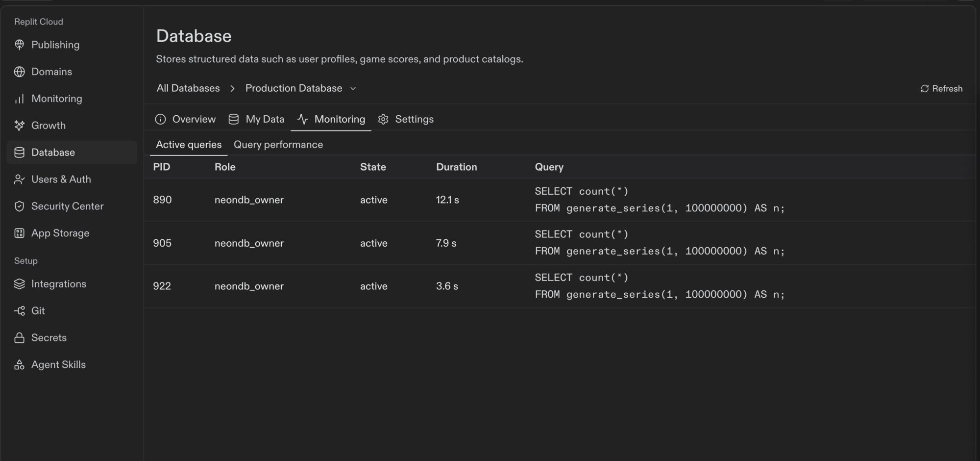Image resolution: width=980 pixels, height=461 pixels.
Task: Click the Replit Cloud section heading
Action: click(x=39, y=22)
